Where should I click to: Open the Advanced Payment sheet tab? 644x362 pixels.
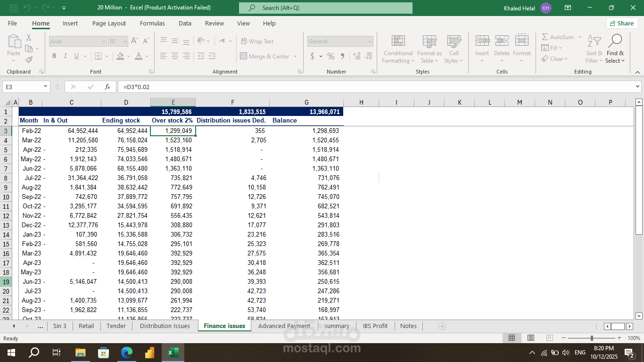[284, 326]
